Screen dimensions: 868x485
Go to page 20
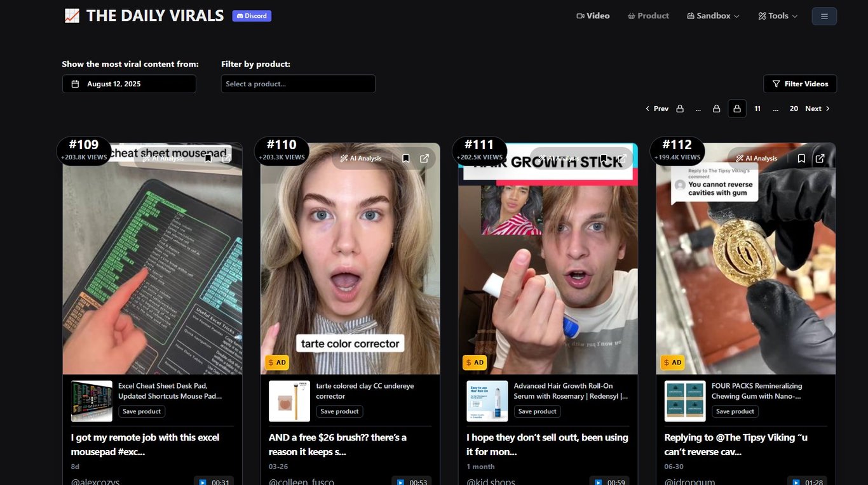coord(794,109)
